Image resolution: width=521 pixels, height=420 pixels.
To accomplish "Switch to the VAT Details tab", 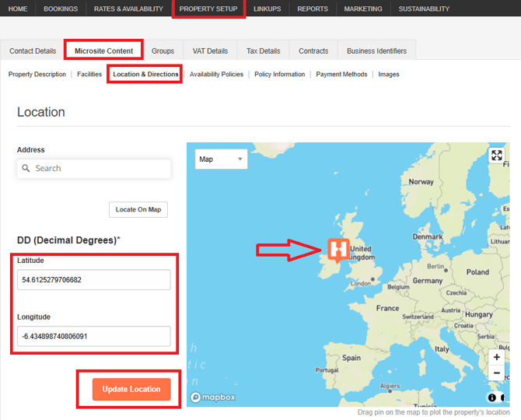I will tap(210, 51).
